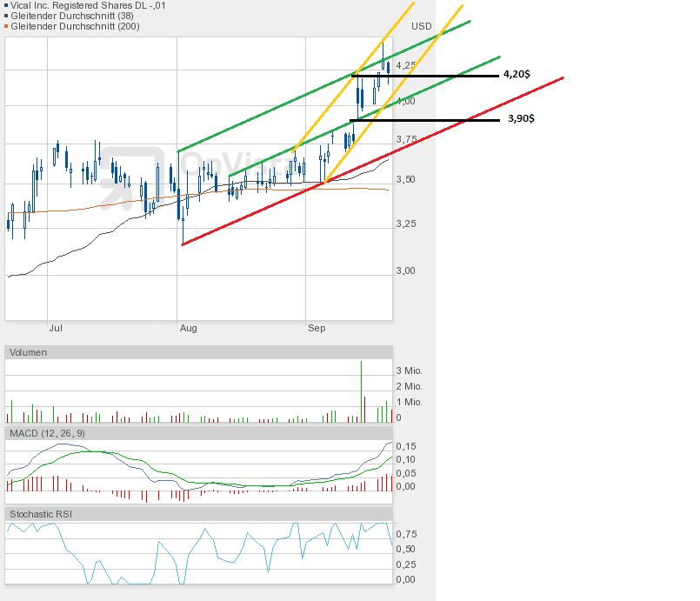Click the 4,20$ resistance label

point(517,74)
